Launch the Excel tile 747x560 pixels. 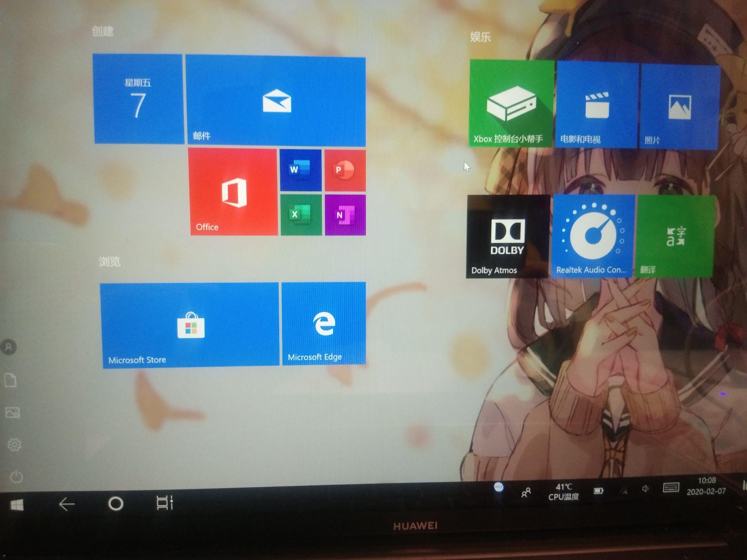click(301, 214)
